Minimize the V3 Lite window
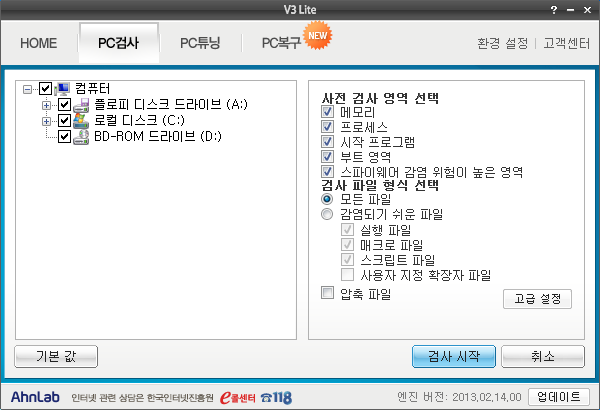600x410 pixels. (x=571, y=10)
